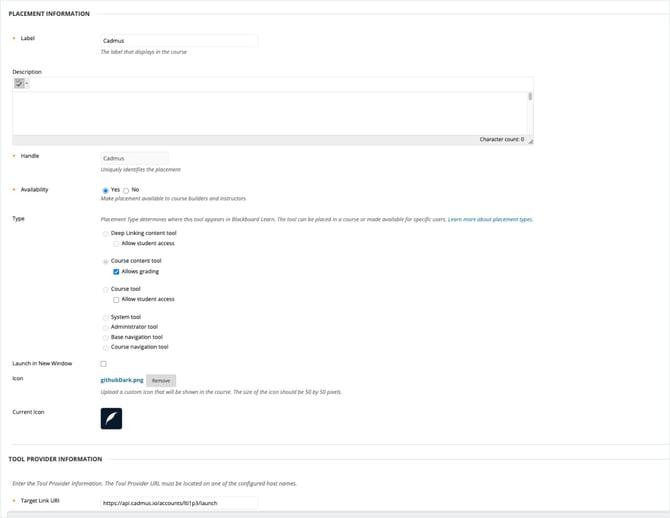Click the Cadmus feather current icon

point(111,418)
